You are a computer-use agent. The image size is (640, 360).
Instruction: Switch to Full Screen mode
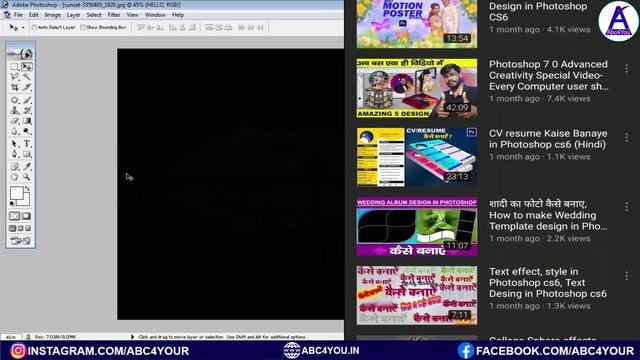pyautogui.click(x=28, y=228)
